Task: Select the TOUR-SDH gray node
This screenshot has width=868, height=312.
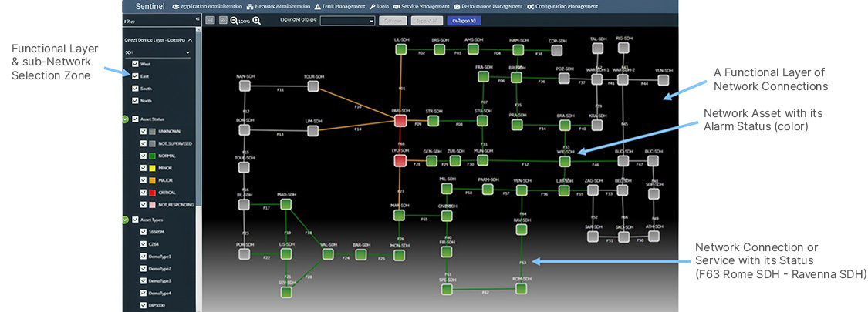Action: pyautogui.click(x=313, y=86)
